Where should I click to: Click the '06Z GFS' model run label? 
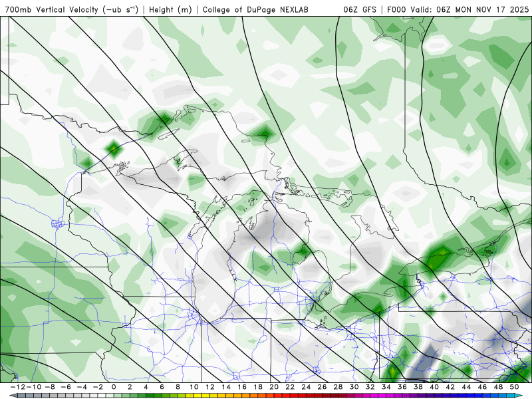point(360,10)
